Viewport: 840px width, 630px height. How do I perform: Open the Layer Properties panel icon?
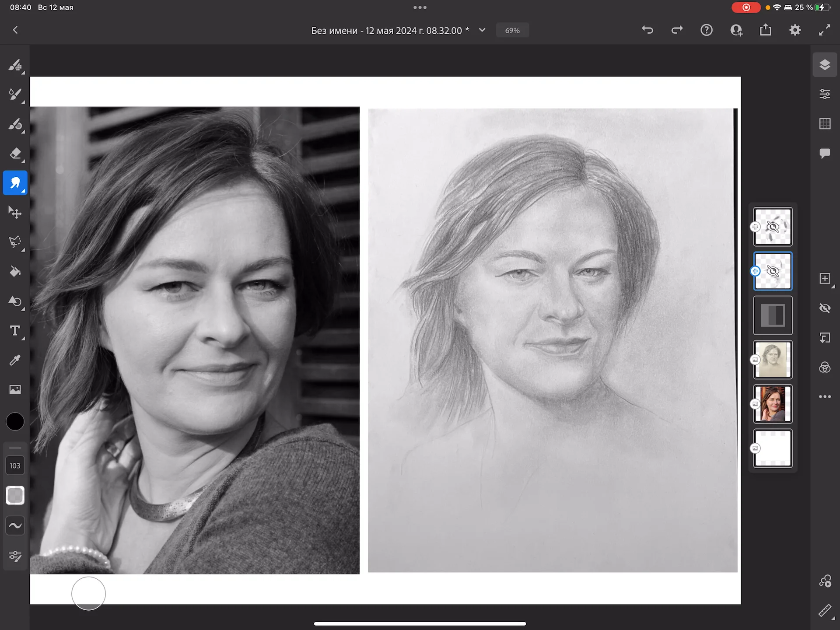[x=825, y=94]
